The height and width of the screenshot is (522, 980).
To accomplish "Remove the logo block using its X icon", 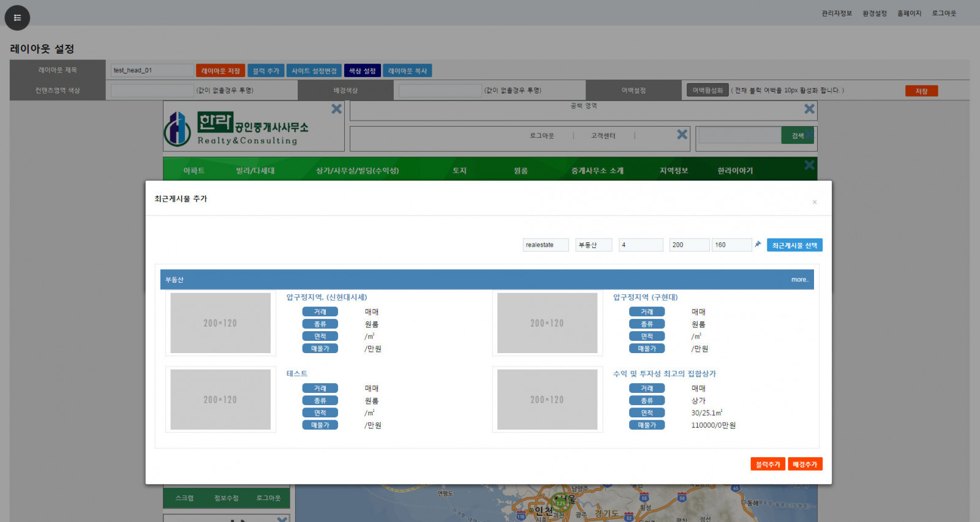I will [336, 109].
